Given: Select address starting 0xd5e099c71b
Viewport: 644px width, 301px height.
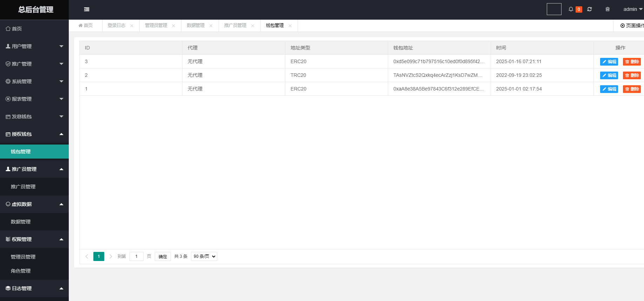Looking at the screenshot, I should (439, 61).
